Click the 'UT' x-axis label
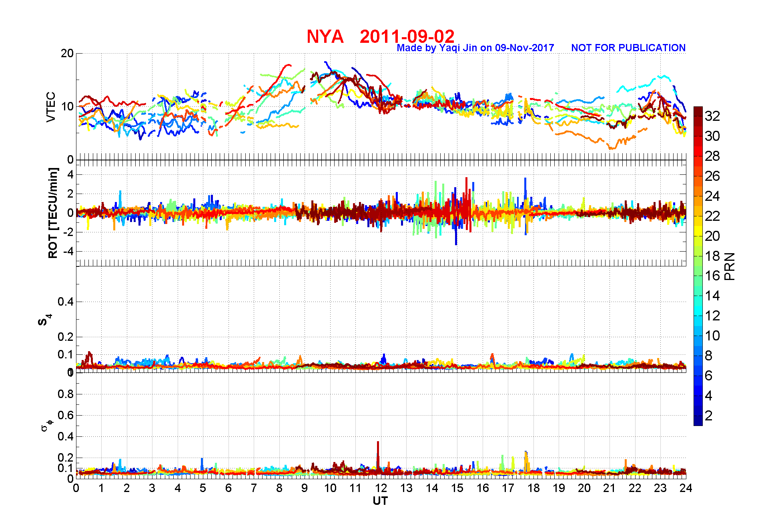The image size is (762, 532). (380, 501)
